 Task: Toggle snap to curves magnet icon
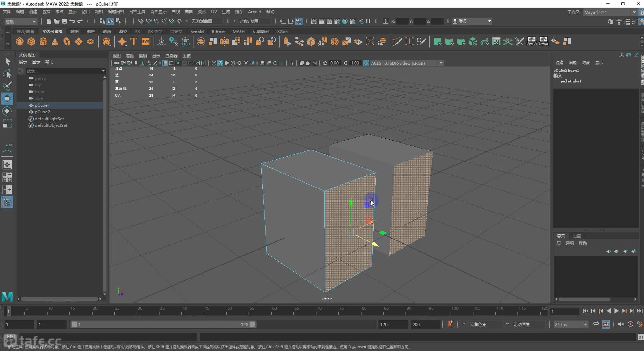point(149,21)
